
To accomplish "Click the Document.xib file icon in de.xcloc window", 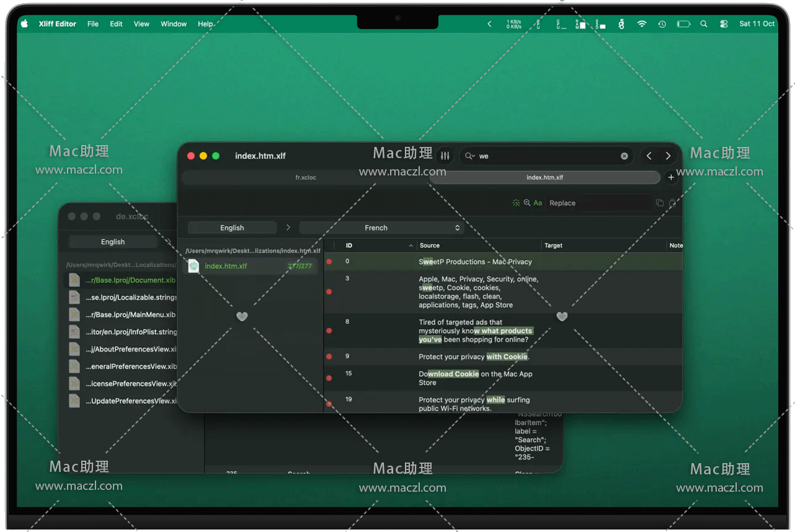I will (74, 280).
